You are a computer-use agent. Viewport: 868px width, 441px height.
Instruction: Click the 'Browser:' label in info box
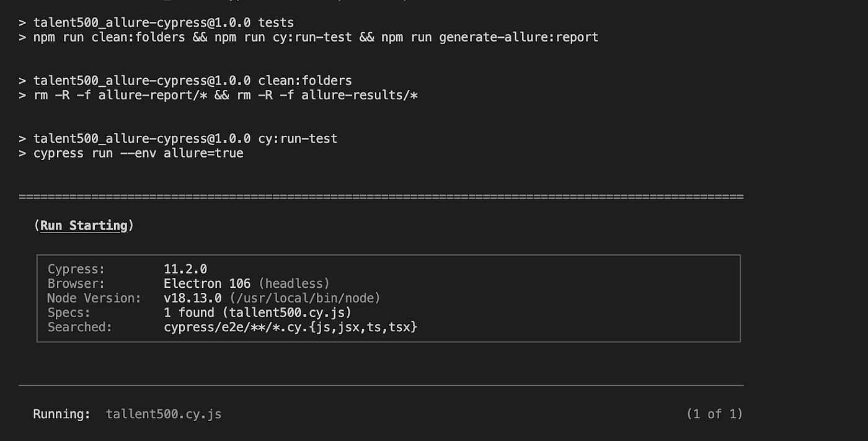coord(76,283)
